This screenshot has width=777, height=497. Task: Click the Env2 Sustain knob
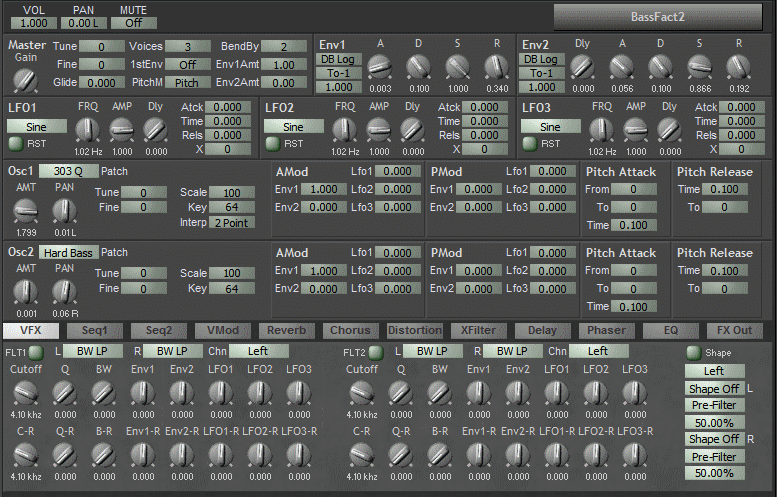[x=699, y=67]
